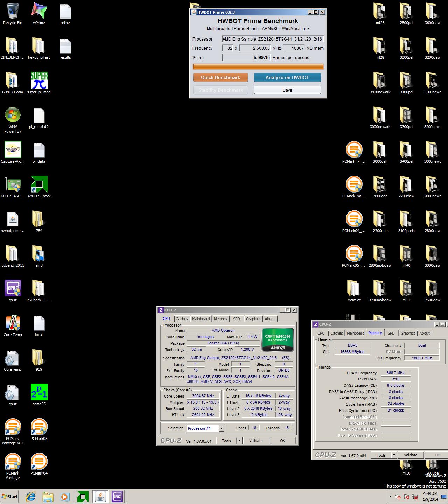Image resolution: width=448 pixels, height=504 pixels.
Task: Expand the Tools dropdown arrow in CPU-Z Memory window
Action: (x=394, y=455)
